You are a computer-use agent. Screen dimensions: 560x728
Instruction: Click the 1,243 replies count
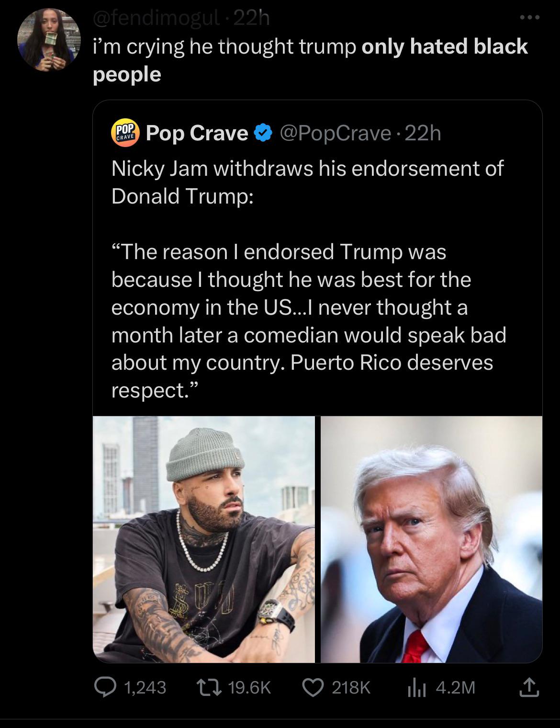tap(145, 687)
